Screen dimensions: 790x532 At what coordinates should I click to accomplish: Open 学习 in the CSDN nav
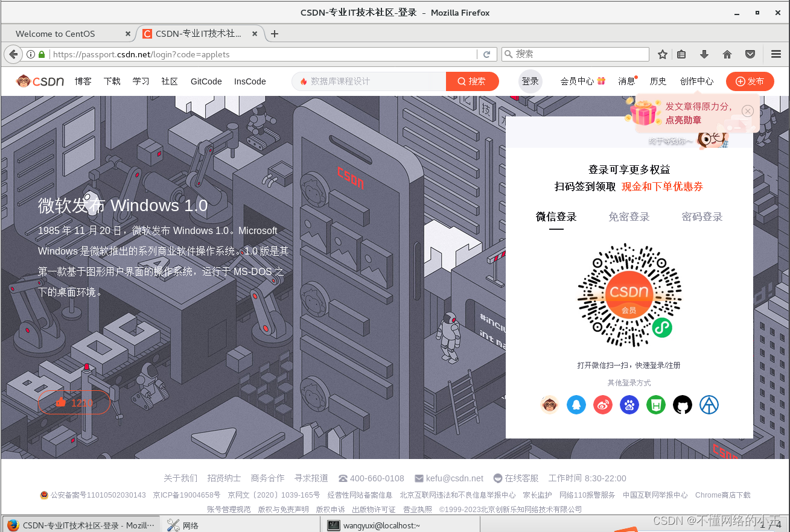(x=141, y=81)
